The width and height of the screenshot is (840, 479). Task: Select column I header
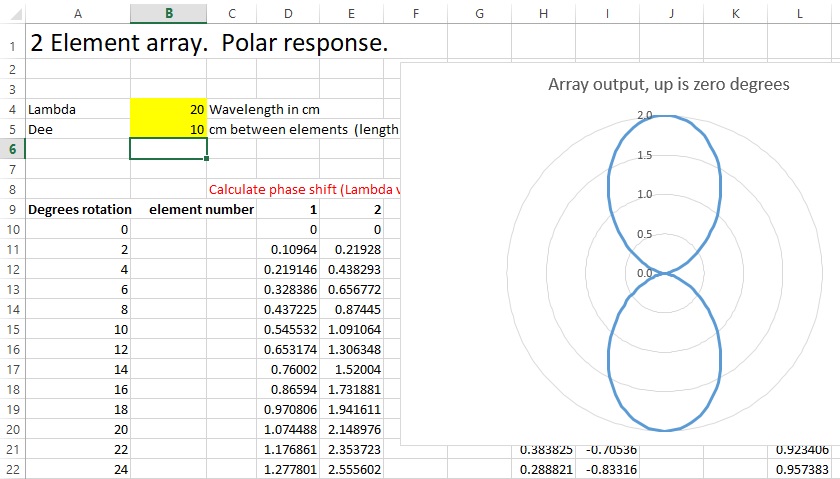pos(608,14)
